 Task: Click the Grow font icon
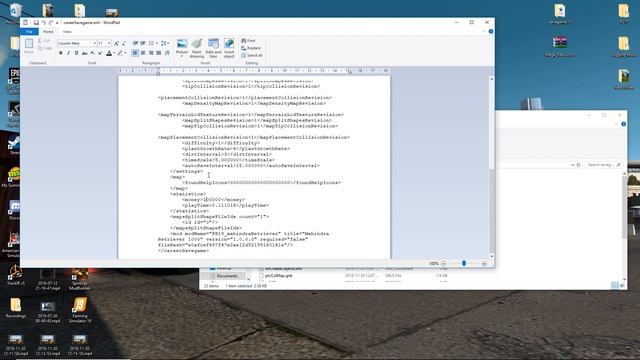click(116, 43)
